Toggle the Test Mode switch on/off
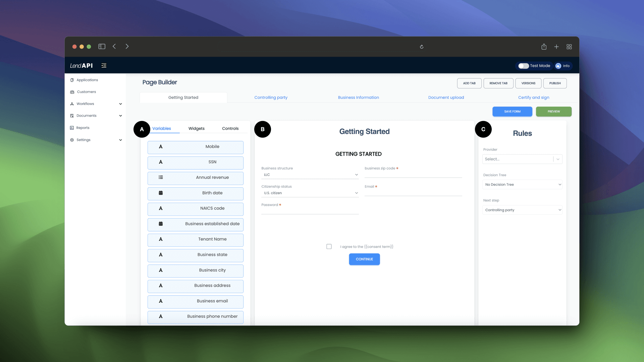Image resolution: width=644 pixels, height=362 pixels. (523, 65)
